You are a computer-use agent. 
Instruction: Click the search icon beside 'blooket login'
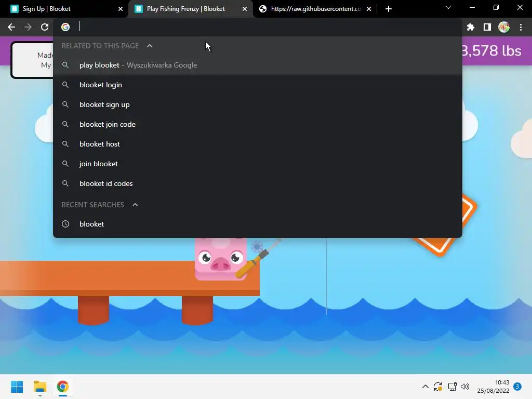65,85
